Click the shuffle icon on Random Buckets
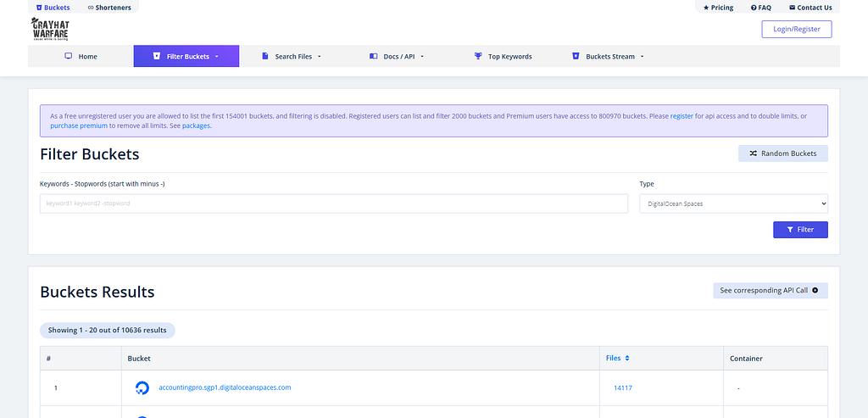Image resolution: width=868 pixels, height=418 pixels. click(753, 153)
